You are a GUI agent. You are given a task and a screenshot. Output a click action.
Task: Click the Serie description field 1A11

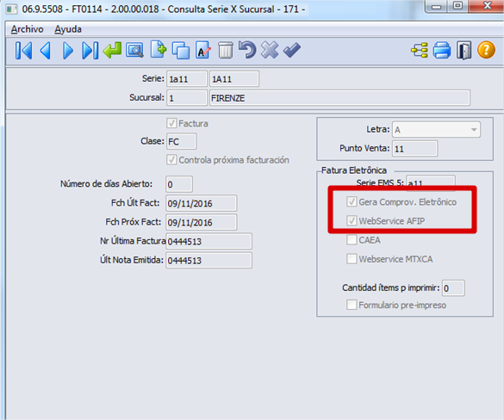pos(234,79)
